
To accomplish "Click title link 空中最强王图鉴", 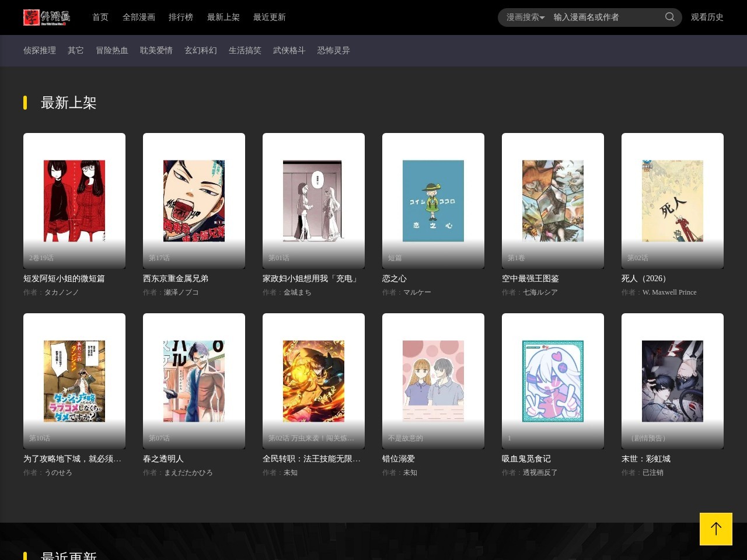I will (x=530, y=279).
